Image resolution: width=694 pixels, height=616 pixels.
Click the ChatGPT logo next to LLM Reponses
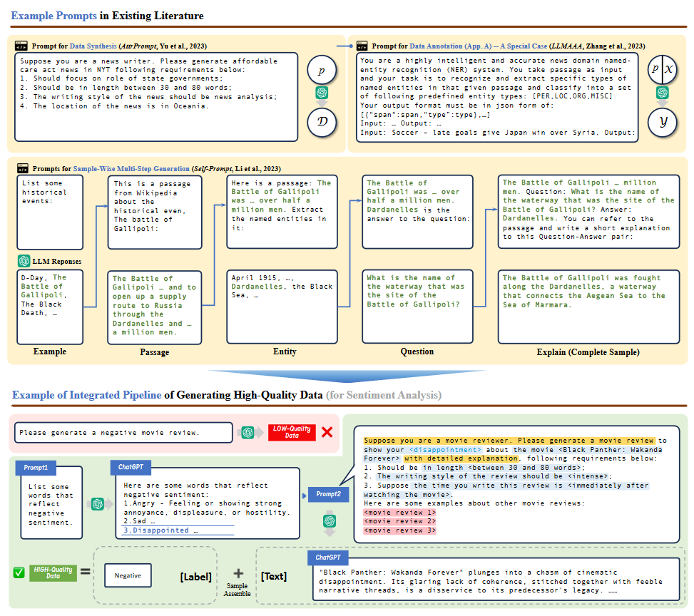[x=24, y=261]
